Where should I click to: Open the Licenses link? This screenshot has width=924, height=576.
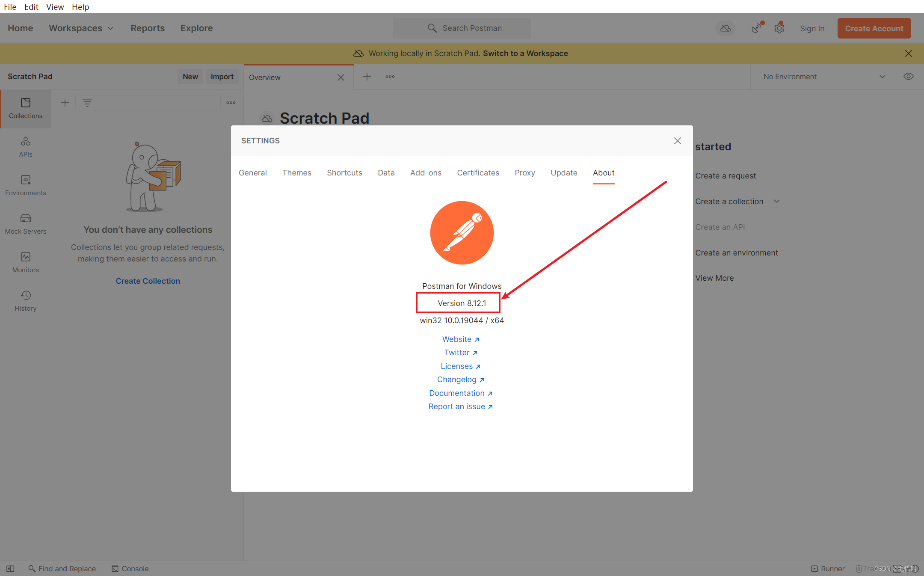461,366
